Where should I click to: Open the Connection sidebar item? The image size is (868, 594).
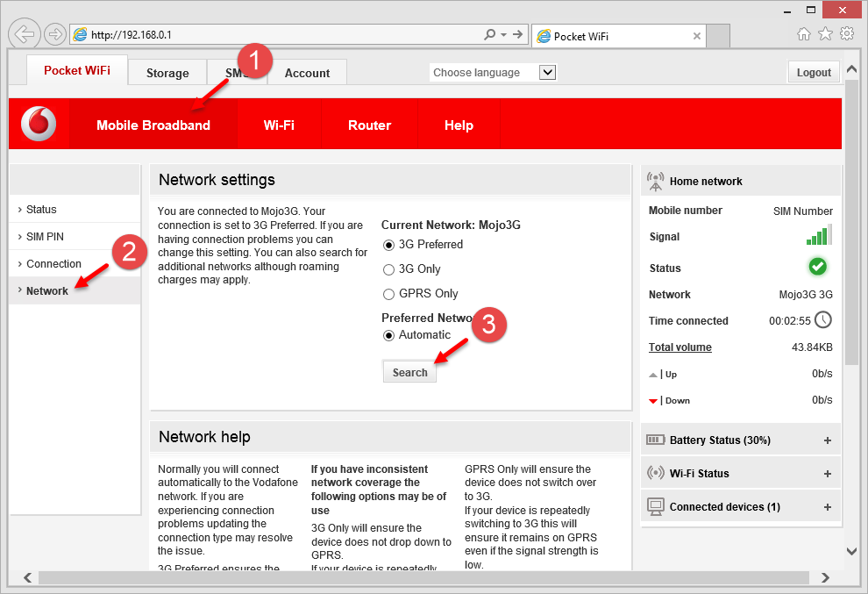point(75,264)
